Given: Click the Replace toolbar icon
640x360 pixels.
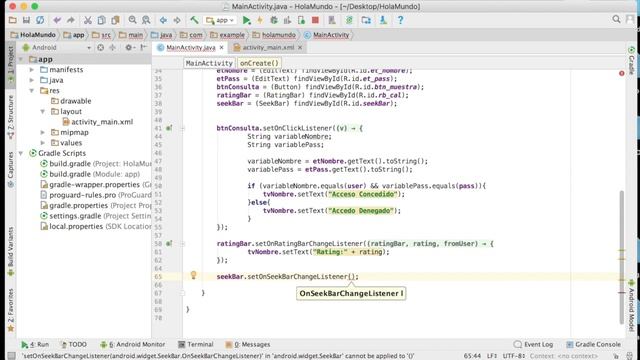Looking at the screenshot, I should pyautogui.click(x=146, y=20).
